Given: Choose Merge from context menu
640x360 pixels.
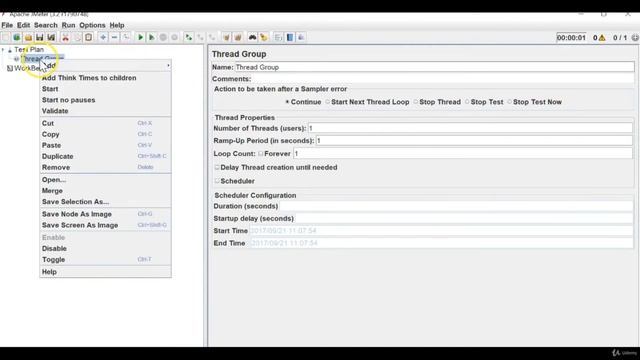Looking at the screenshot, I should coord(105,191).
